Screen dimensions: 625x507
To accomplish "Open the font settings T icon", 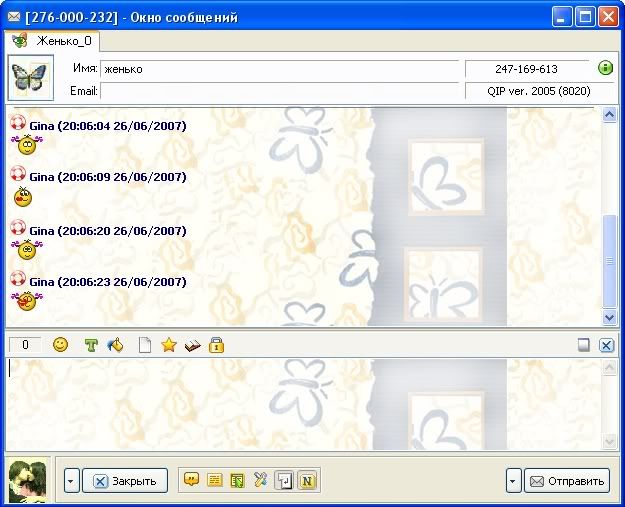I will (91, 345).
